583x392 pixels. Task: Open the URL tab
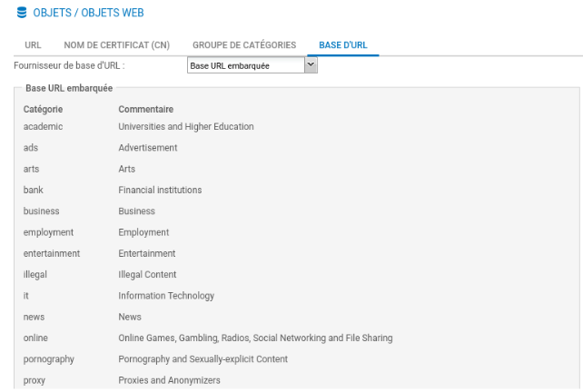tap(33, 44)
